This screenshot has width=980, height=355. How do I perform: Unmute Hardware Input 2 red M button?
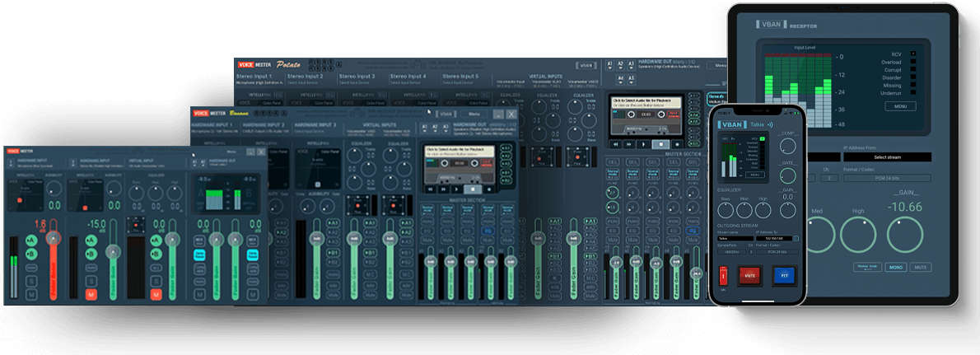[91, 294]
